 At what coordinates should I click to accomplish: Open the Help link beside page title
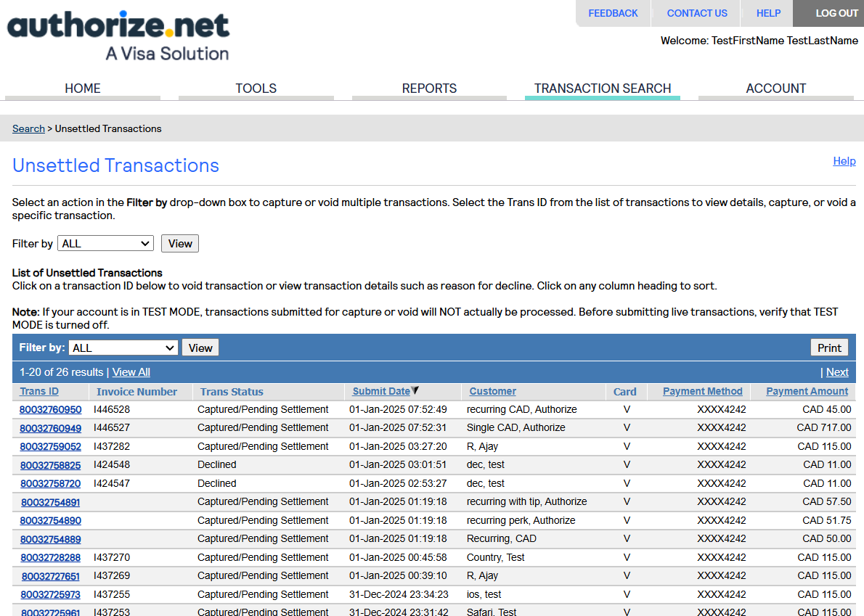(844, 161)
